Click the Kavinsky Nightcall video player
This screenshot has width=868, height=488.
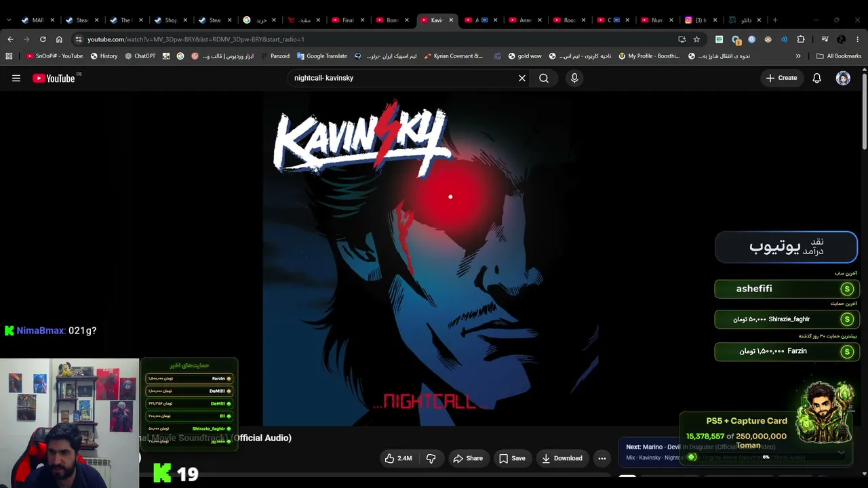pos(431,259)
